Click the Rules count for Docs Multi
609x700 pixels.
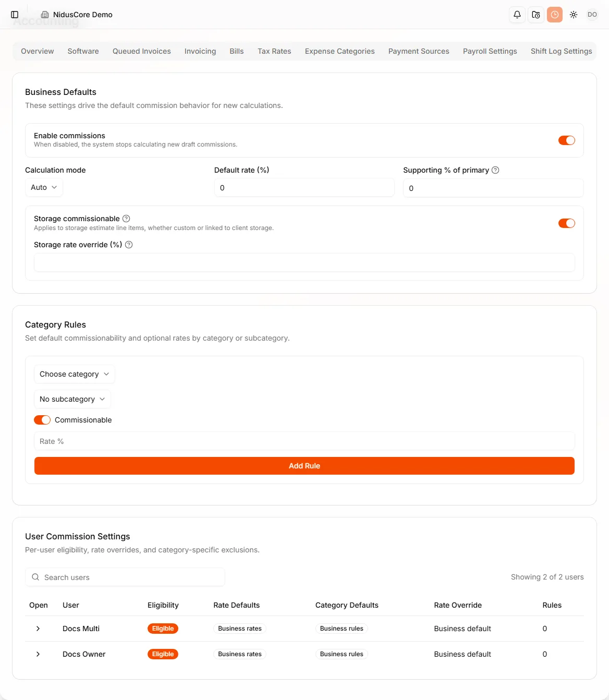pyautogui.click(x=545, y=629)
